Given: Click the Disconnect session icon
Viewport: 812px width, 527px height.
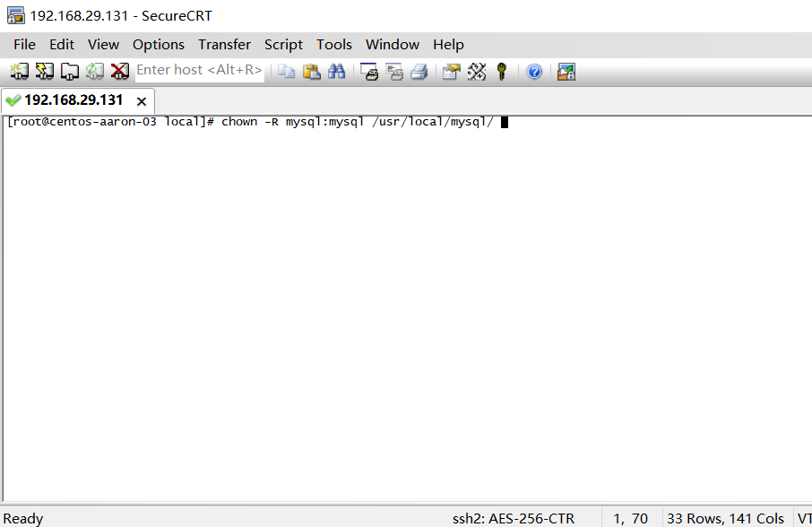Looking at the screenshot, I should [x=119, y=72].
